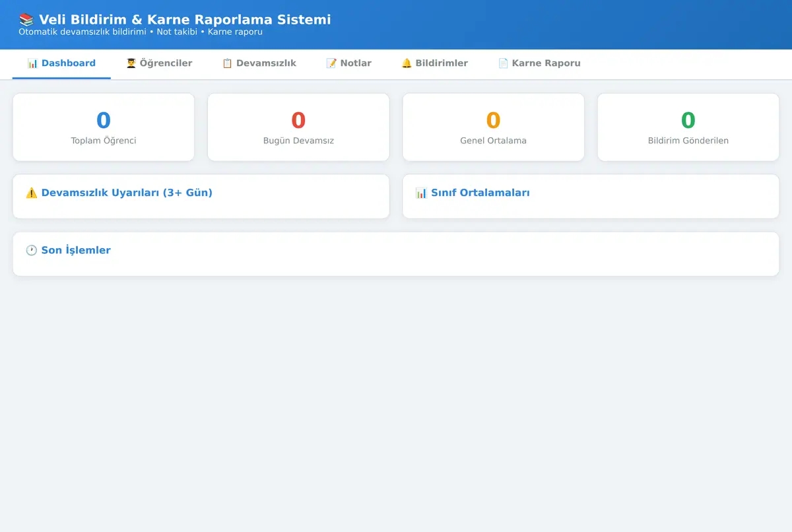This screenshot has height=532, width=792.
Task: Go to the Notlar tab
Action: [348, 64]
